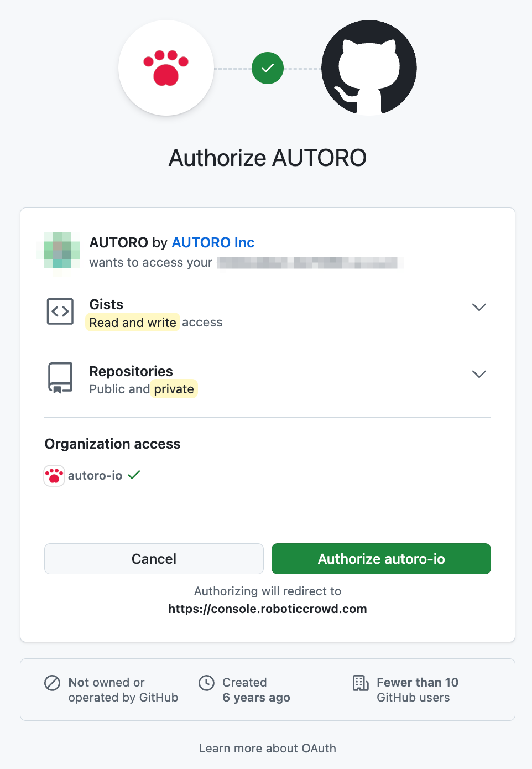Click the pixelated user avatar
The height and width of the screenshot is (769, 532).
(x=58, y=251)
